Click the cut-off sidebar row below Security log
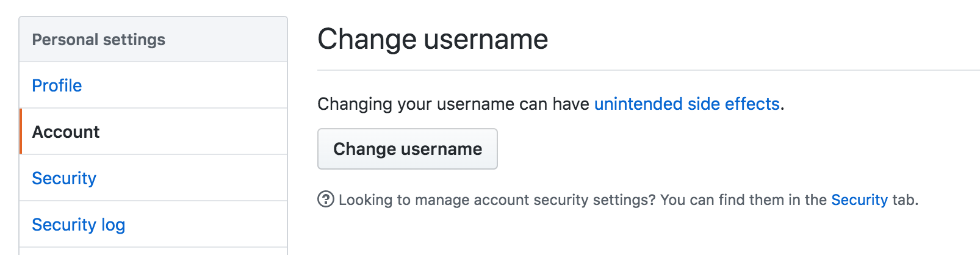The height and width of the screenshot is (255, 980). tap(153, 251)
